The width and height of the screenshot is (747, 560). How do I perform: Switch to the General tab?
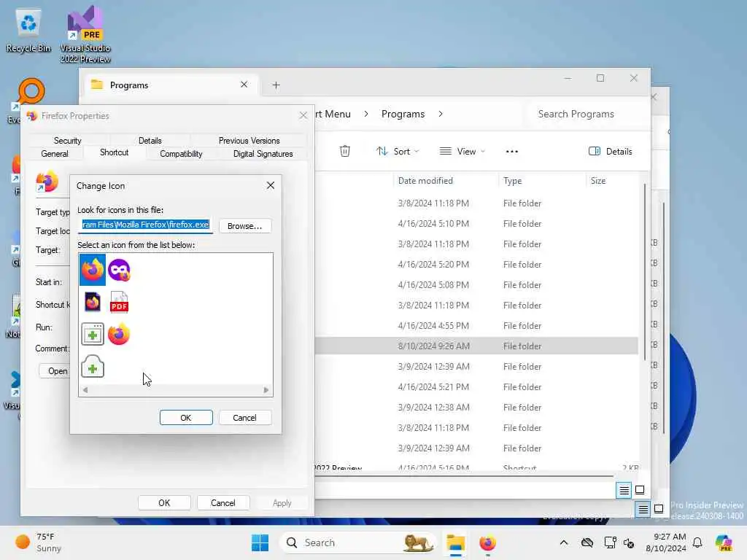point(55,154)
